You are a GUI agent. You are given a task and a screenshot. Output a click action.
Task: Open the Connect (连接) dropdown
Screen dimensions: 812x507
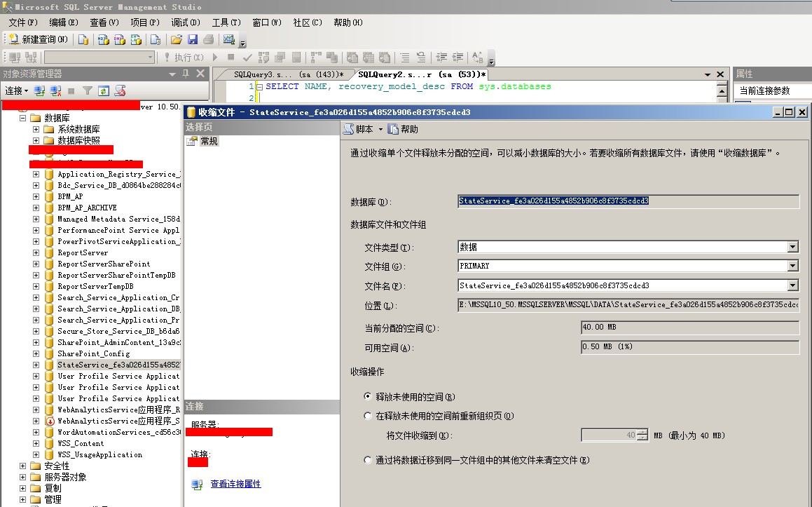pos(16,91)
